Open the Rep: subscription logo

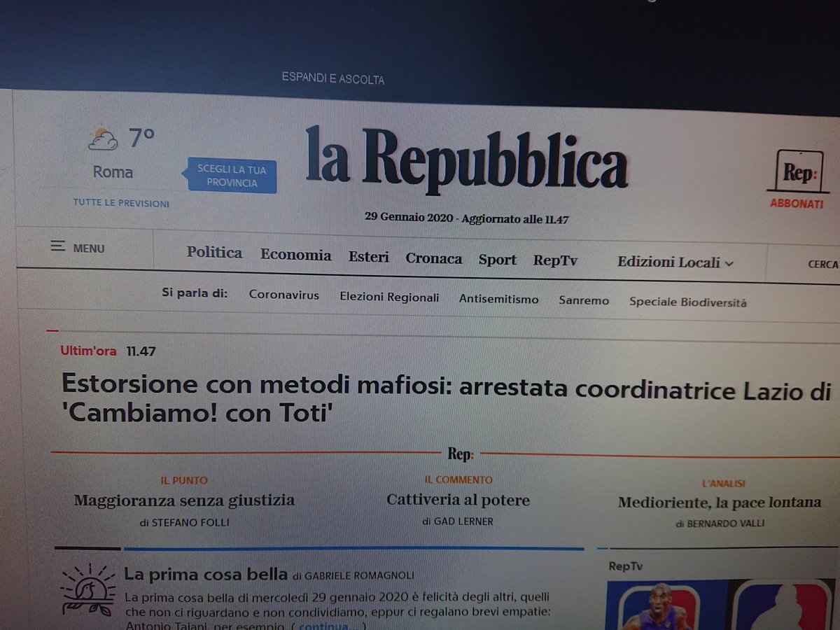tap(797, 171)
